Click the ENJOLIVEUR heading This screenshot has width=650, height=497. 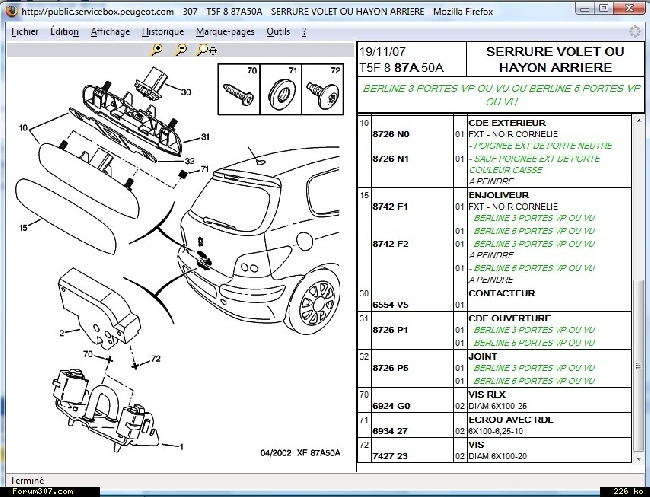(498, 195)
